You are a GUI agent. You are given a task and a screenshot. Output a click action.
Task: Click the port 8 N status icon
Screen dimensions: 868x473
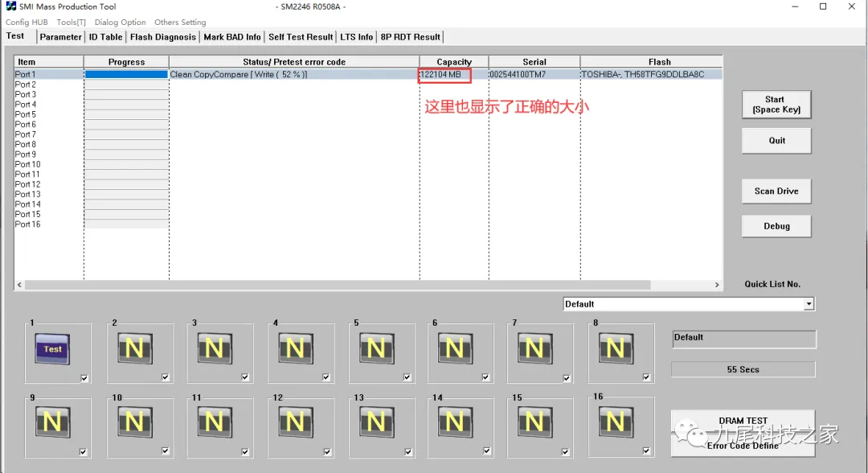[616, 348]
